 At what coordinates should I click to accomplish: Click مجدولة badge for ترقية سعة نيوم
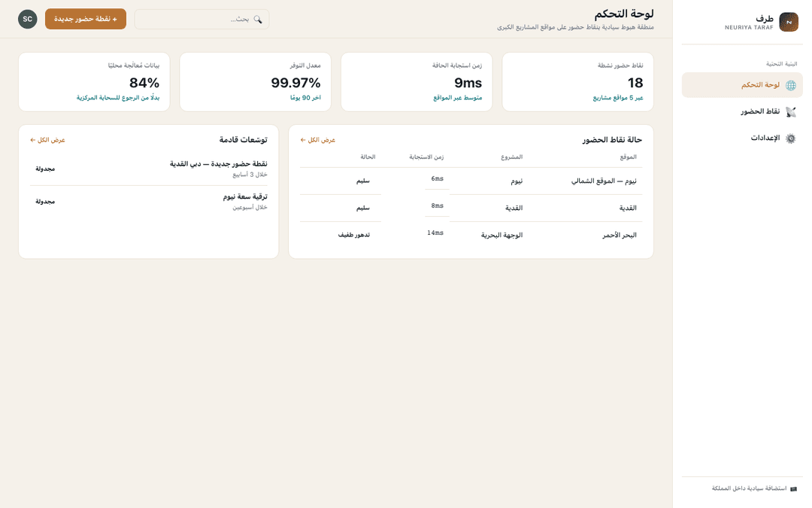pyautogui.click(x=45, y=202)
